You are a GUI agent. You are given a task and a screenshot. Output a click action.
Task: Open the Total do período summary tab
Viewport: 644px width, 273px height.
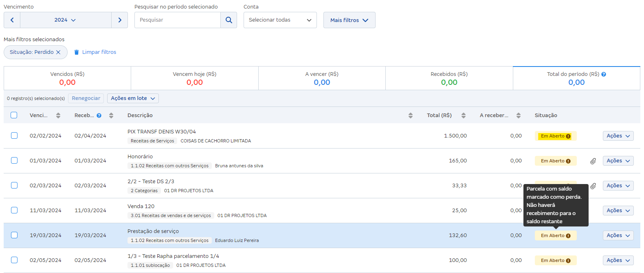point(576,78)
